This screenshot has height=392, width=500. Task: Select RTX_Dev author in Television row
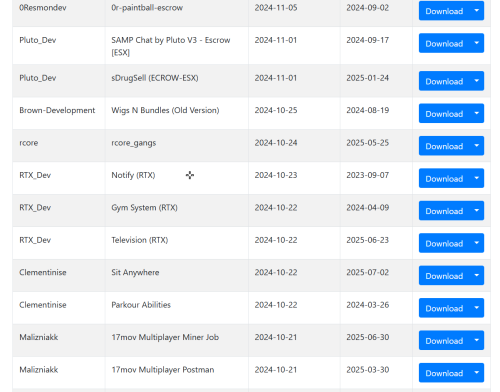[x=35, y=240]
